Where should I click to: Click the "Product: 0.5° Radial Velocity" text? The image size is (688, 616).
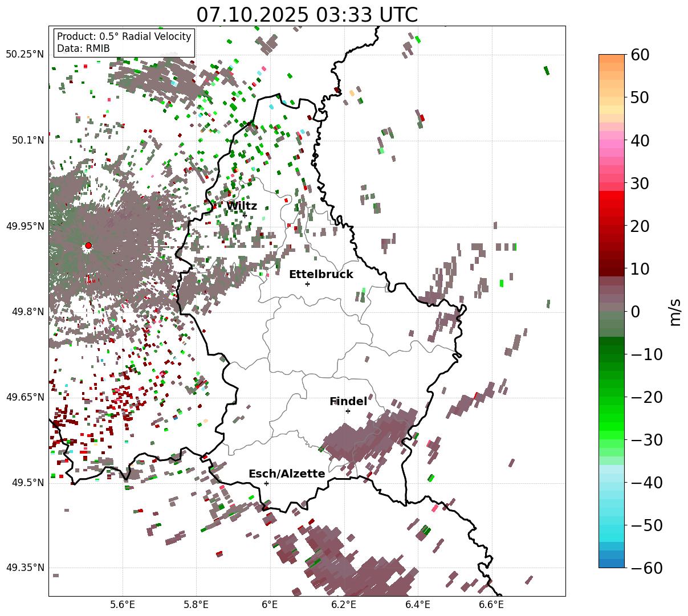point(124,36)
